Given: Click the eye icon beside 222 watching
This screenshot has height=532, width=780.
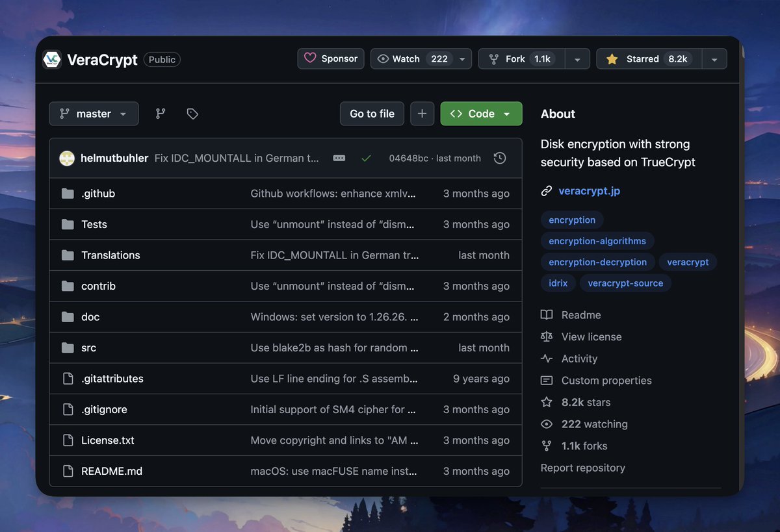Looking at the screenshot, I should (x=547, y=424).
